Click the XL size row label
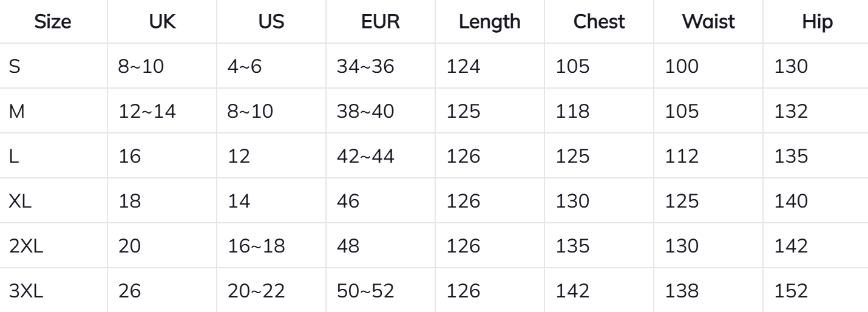The image size is (868, 312). point(20,200)
